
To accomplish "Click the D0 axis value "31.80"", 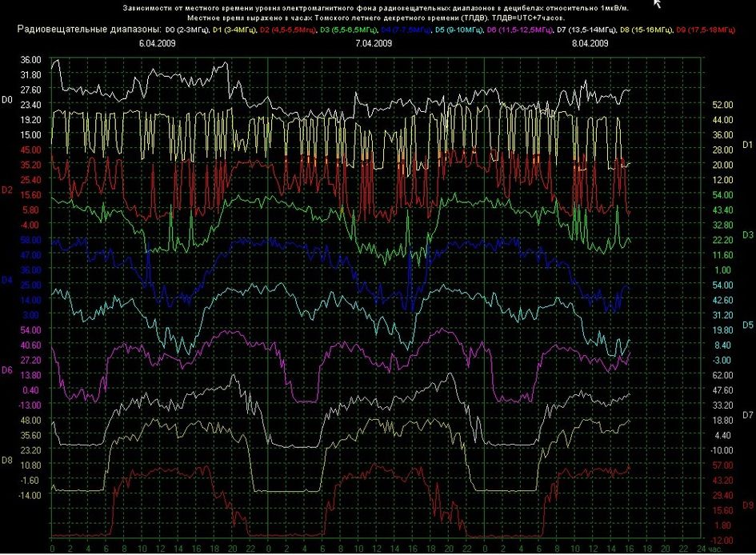I will 31,75.
